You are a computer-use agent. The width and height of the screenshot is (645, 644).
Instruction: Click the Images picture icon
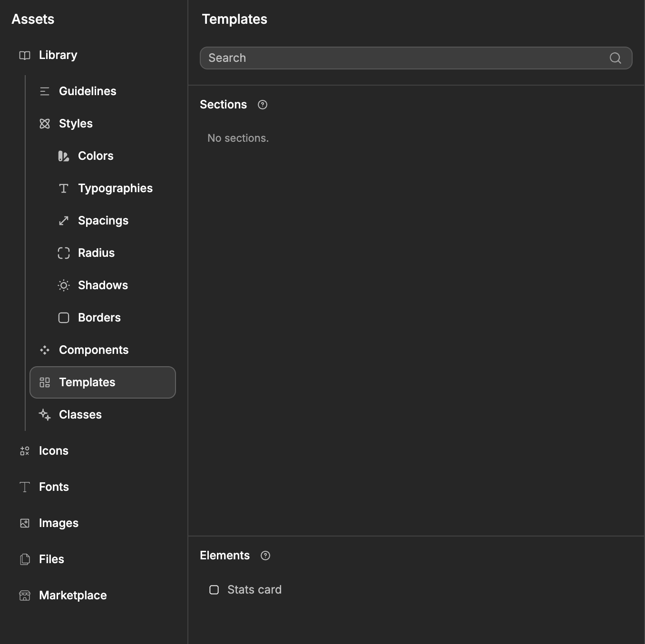[x=25, y=523]
